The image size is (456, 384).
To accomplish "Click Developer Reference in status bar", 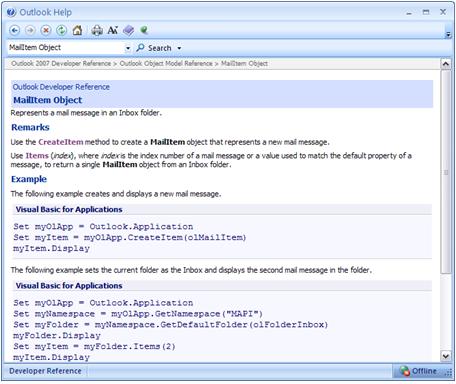I will [45, 371].
